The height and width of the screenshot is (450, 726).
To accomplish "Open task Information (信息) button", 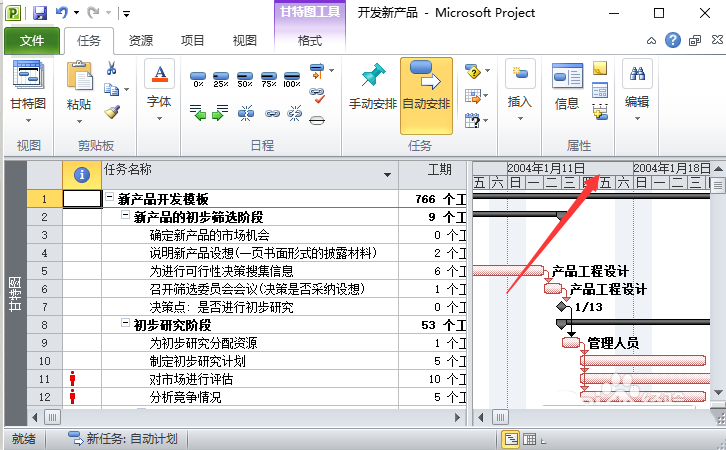I will pyautogui.click(x=567, y=87).
